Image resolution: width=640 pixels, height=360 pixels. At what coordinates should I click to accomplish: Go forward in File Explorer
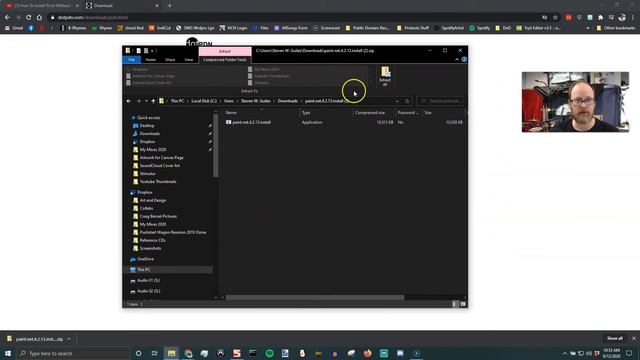[138, 101]
